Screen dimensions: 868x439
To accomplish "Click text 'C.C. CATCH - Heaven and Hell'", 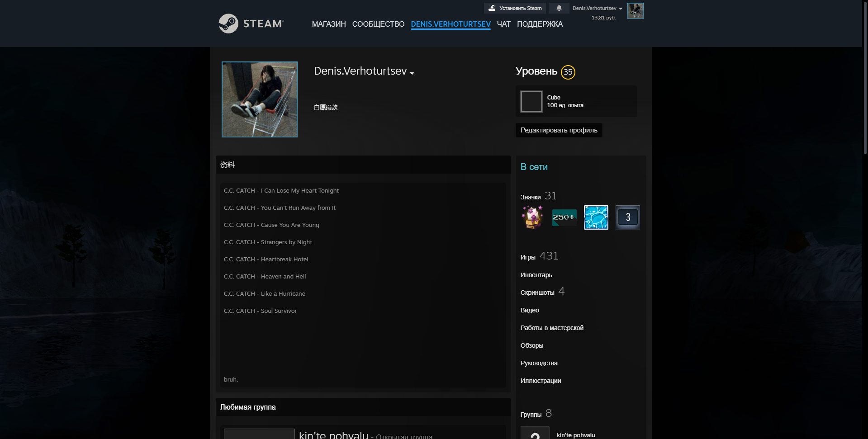I will click(265, 277).
